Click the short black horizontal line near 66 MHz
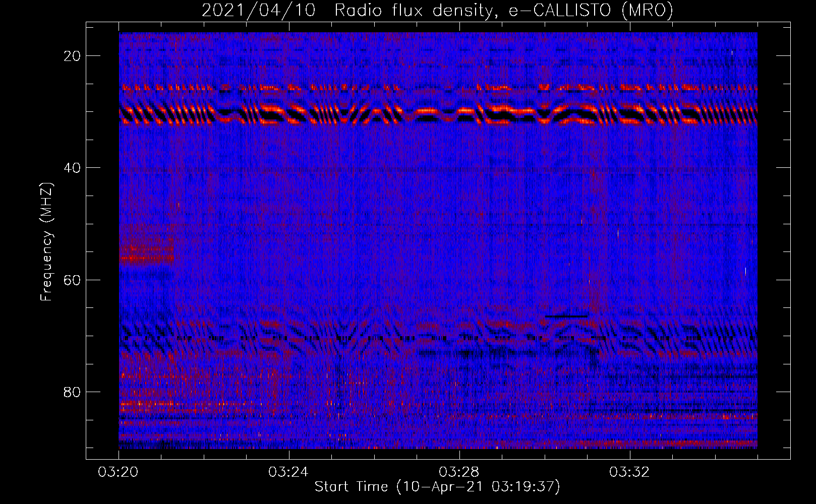Viewport: 816px width, 504px height. (566, 316)
